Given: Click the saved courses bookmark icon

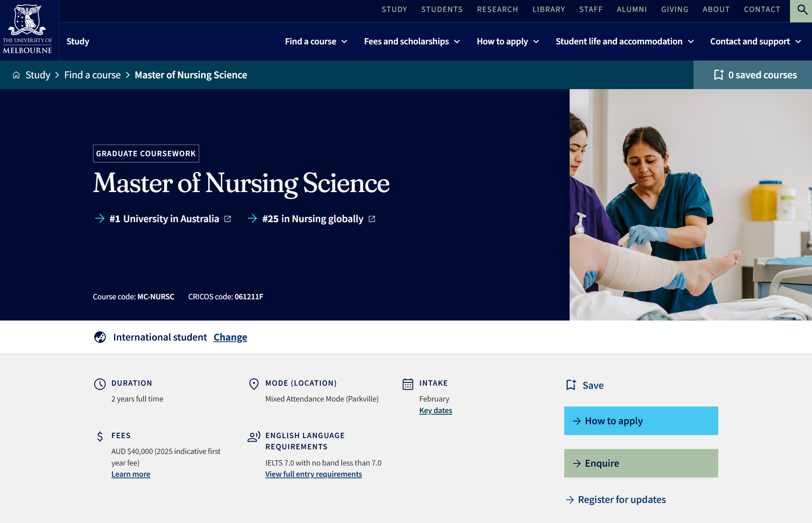Looking at the screenshot, I should coord(719,75).
